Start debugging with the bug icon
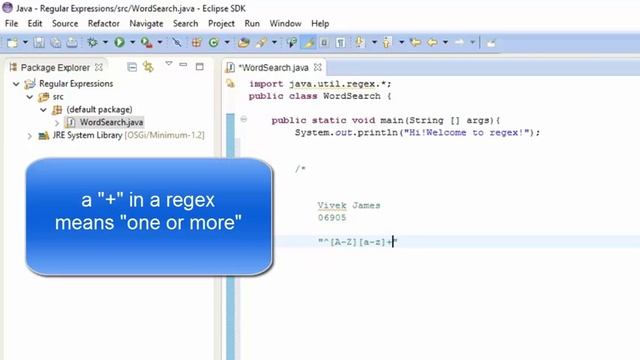Viewport: 640px width, 360px height. pyautogui.click(x=92, y=42)
